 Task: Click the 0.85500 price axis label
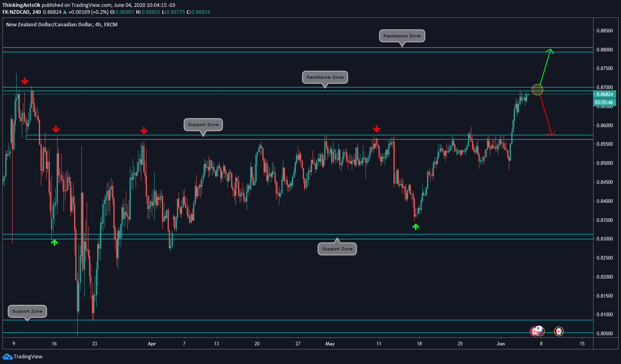pos(604,144)
